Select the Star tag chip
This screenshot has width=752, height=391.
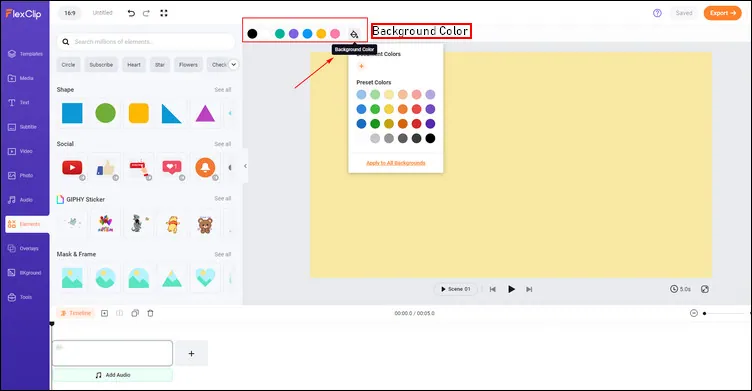coord(160,64)
